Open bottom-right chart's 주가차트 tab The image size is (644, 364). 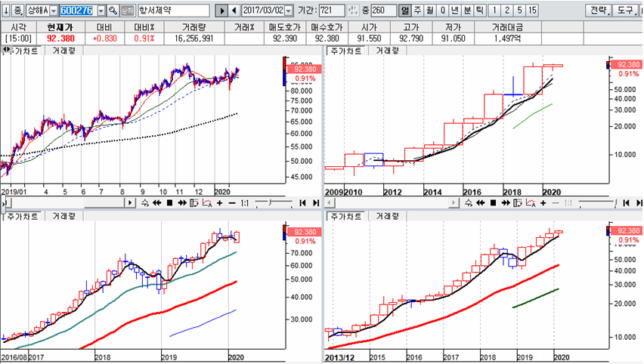(346, 216)
